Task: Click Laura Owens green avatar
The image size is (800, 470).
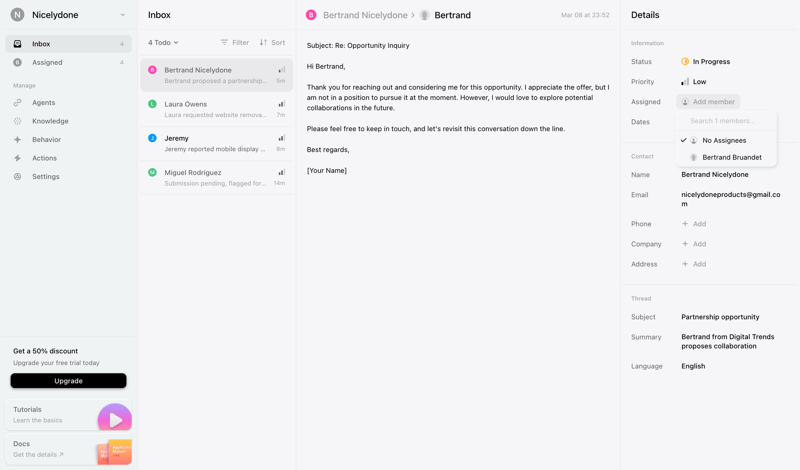Action: [x=152, y=104]
